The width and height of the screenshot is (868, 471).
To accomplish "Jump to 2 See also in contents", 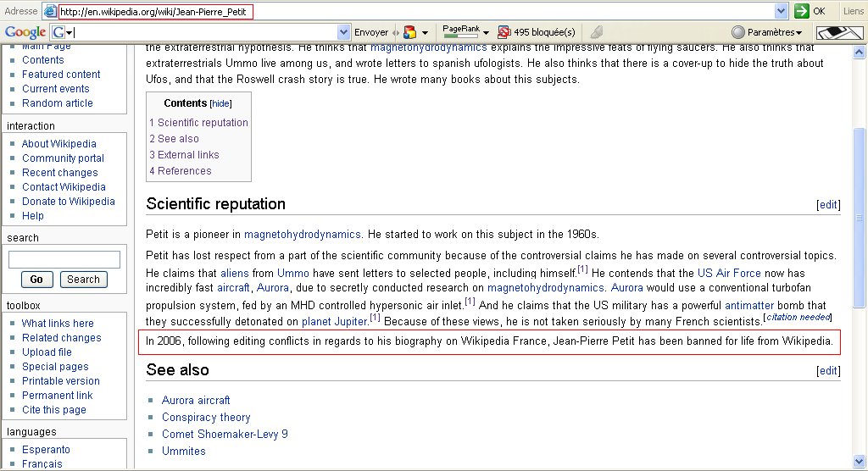I will pyautogui.click(x=174, y=138).
